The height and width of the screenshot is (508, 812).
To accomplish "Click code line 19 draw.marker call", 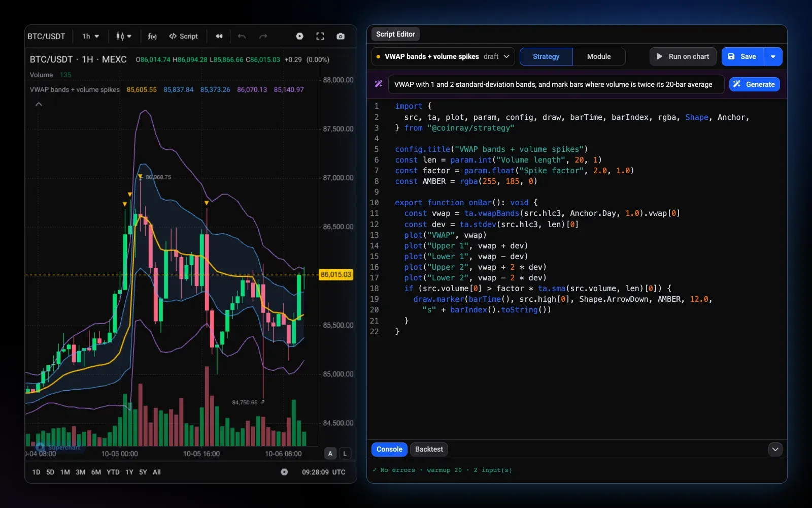I will coord(562,299).
